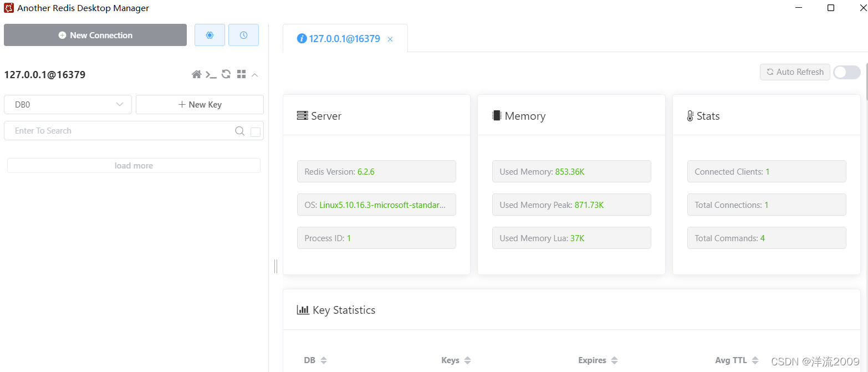This screenshot has width=868, height=372.
Task: Open the connection grid menu icon
Action: tap(241, 74)
